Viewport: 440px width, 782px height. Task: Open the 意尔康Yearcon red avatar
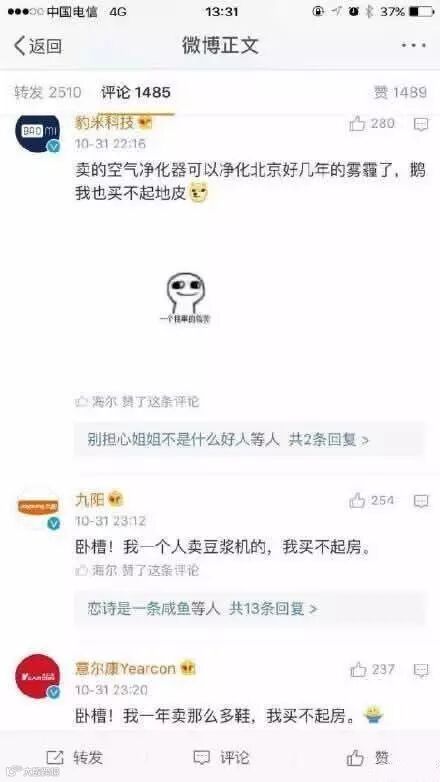38,676
